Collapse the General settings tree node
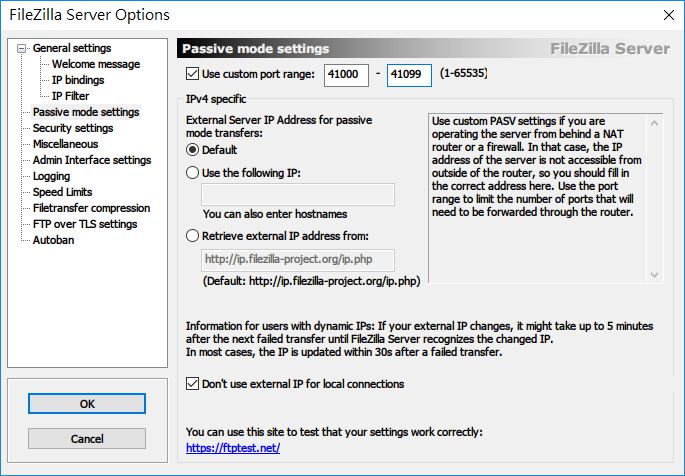 [24, 48]
